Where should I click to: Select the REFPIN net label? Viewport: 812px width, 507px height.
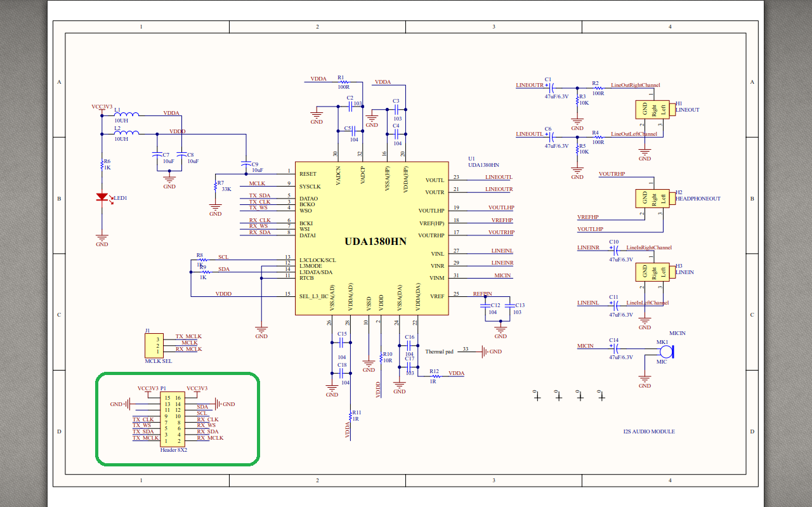click(482, 293)
